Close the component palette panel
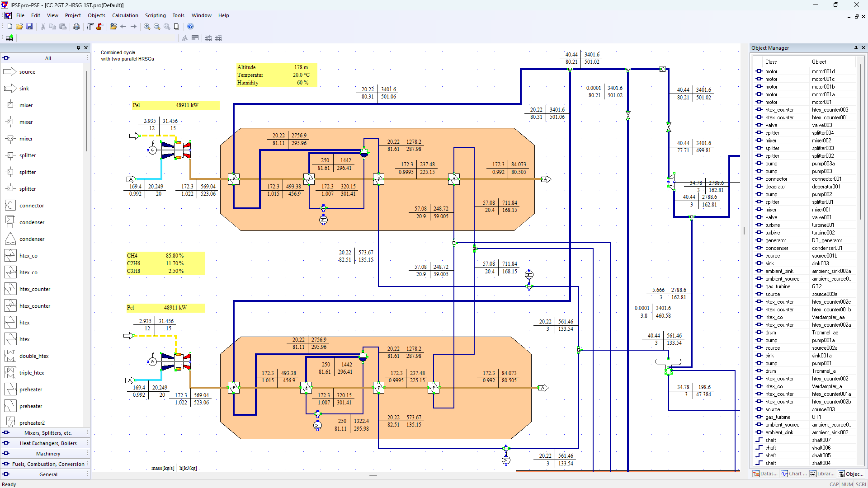This screenshot has width=868, height=488. 86,48
